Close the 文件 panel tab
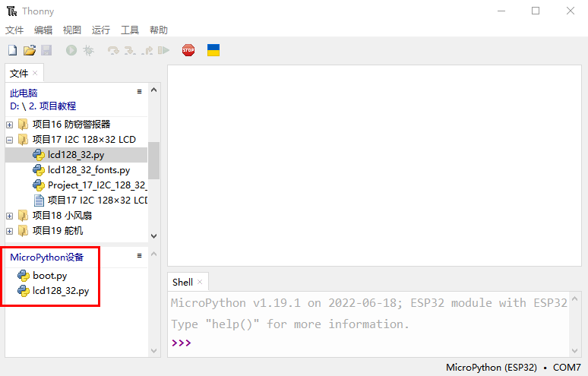This screenshot has width=588, height=376. click(36, 74)
